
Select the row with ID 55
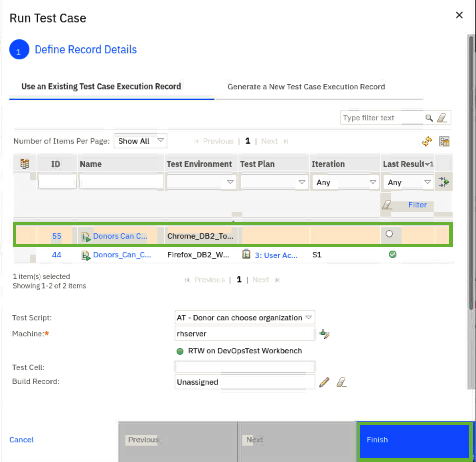(57, 236)
